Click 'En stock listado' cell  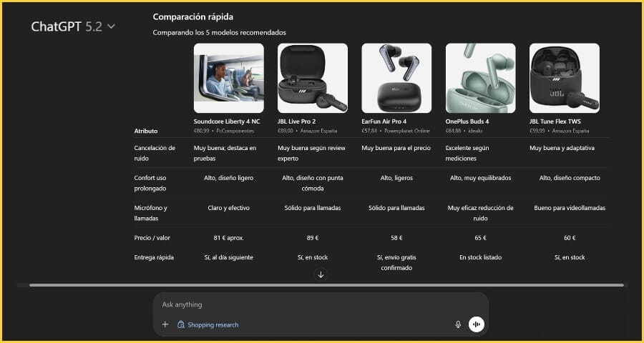pos(481,258)
